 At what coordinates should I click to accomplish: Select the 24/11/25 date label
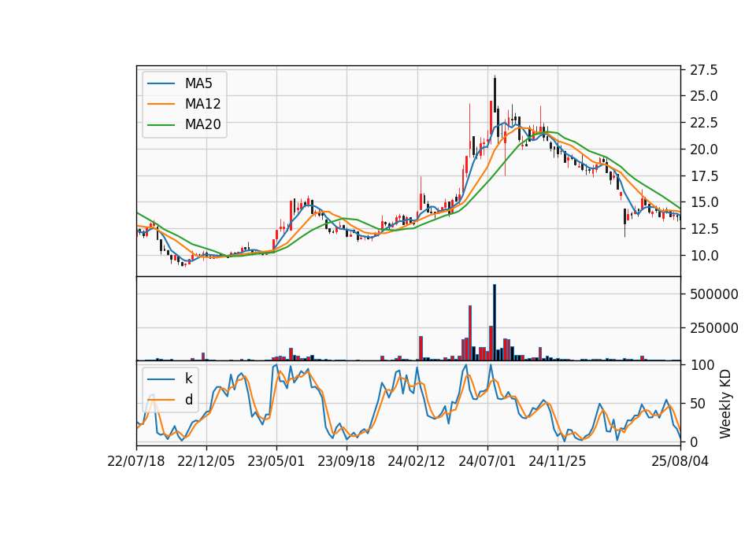click(558, 461)
